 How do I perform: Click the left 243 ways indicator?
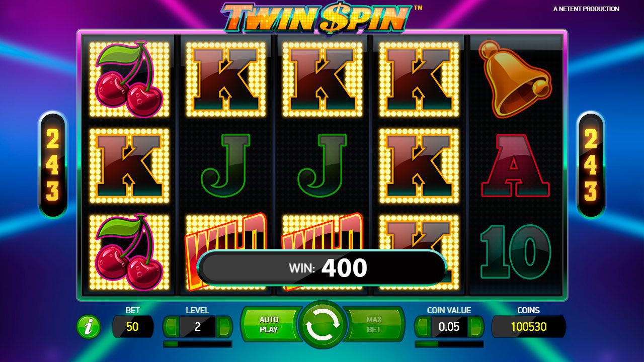pyautogui.click(x=53, y=165)
